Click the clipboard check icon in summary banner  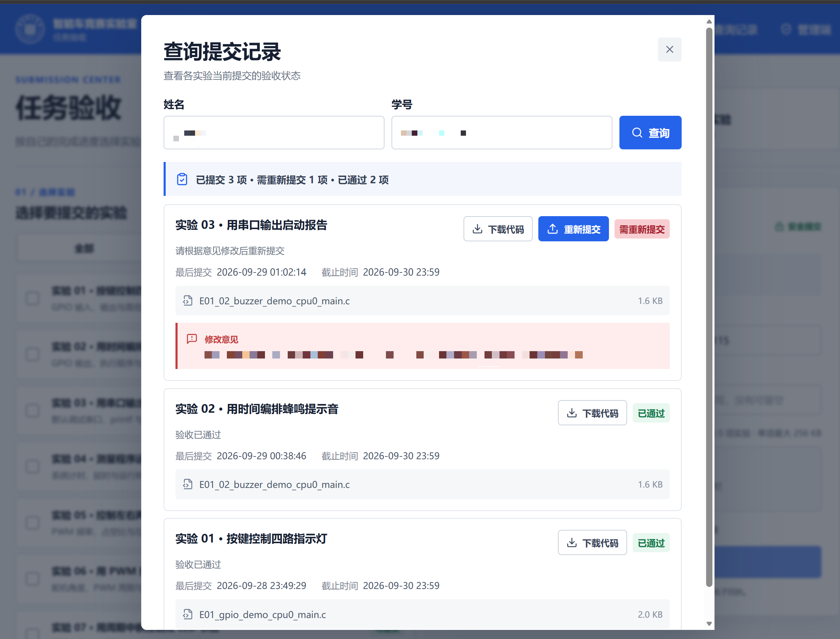coord(182,179)
